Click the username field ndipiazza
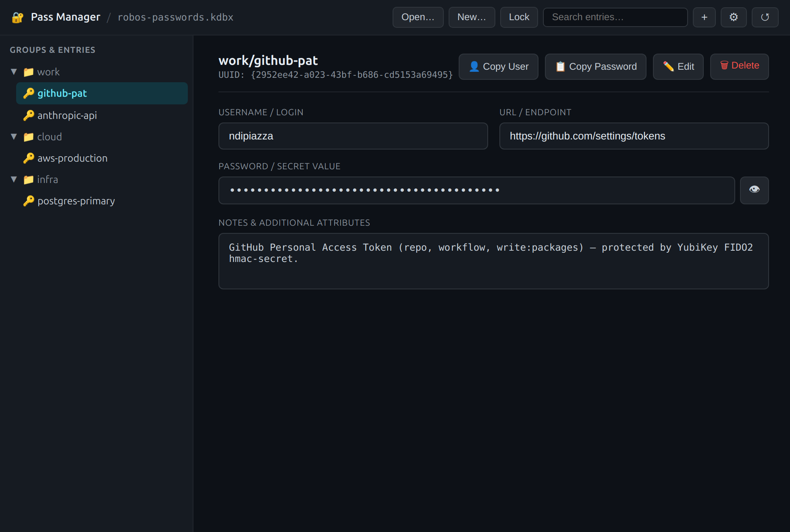This screenshot has width=790, height=532. [x=353, y=136]
